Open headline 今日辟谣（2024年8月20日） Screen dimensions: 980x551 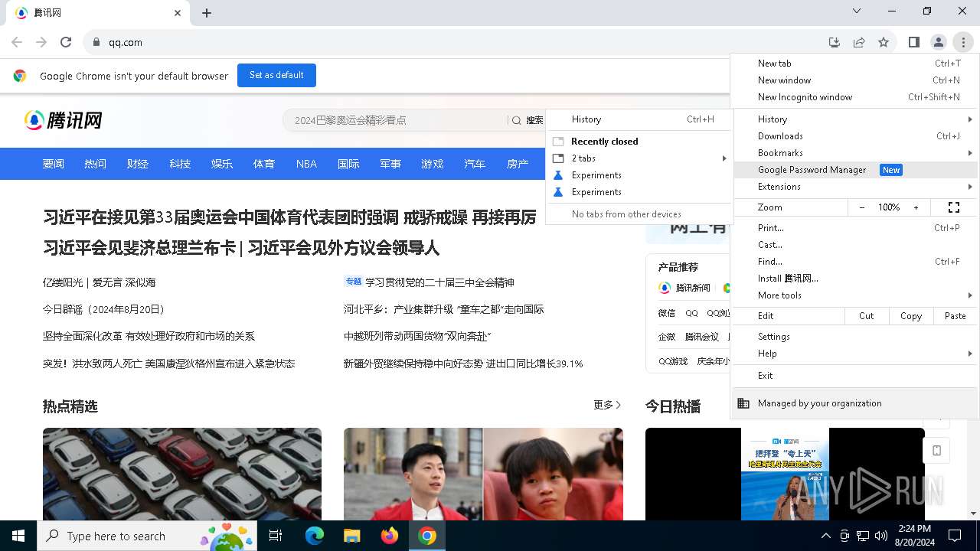pyautogui.click(x=103, y=309)
